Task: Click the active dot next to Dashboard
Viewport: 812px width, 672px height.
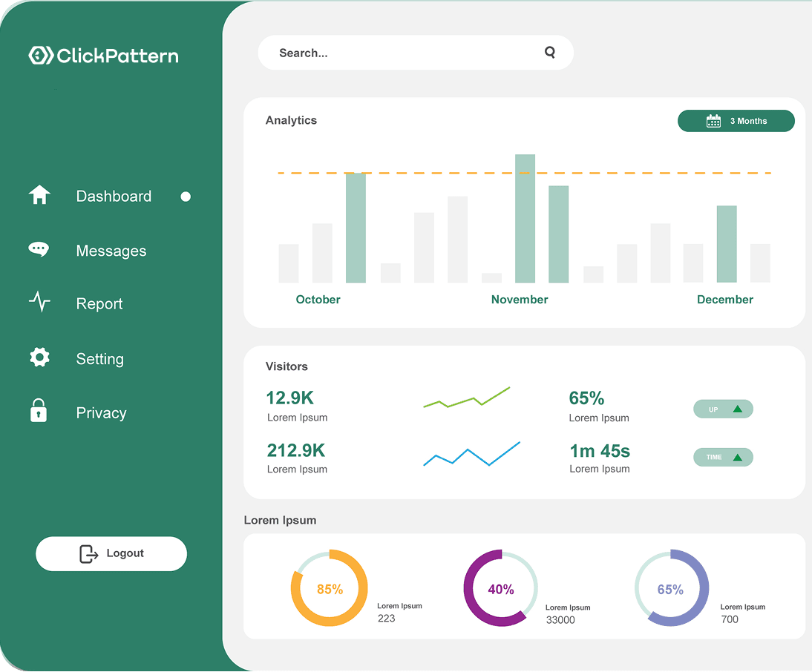Action: pyautogui.click(x=185, y=196)
